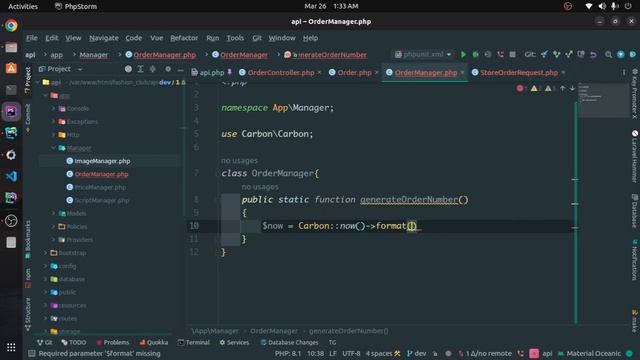Image resolution: width=640 pixels, height=360 pixels.
Task: Expand all in Project panel
Action: click(140, 69)
